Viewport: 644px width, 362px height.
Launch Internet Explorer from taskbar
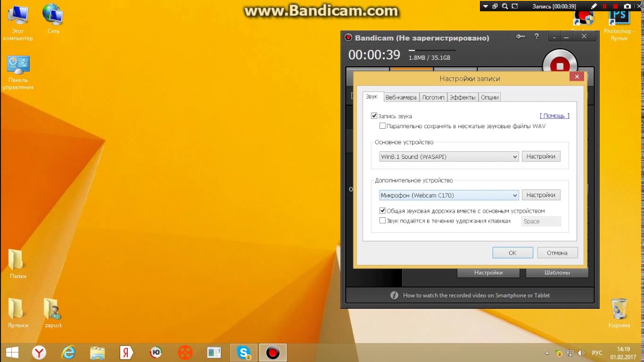(68, 352)
